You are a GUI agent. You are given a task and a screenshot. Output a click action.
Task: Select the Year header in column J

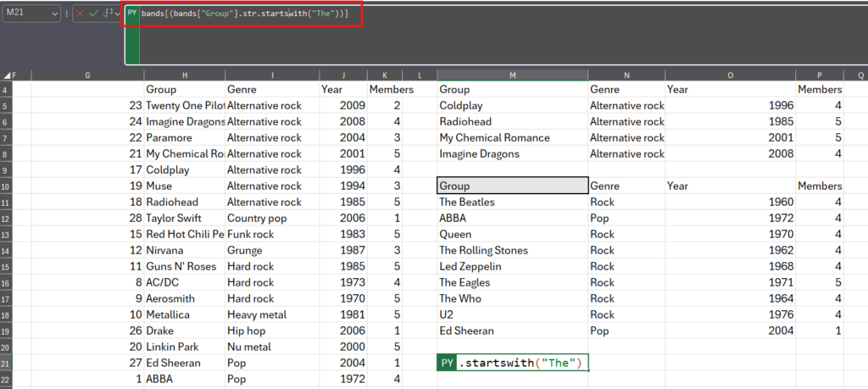[x=343, y=89]
